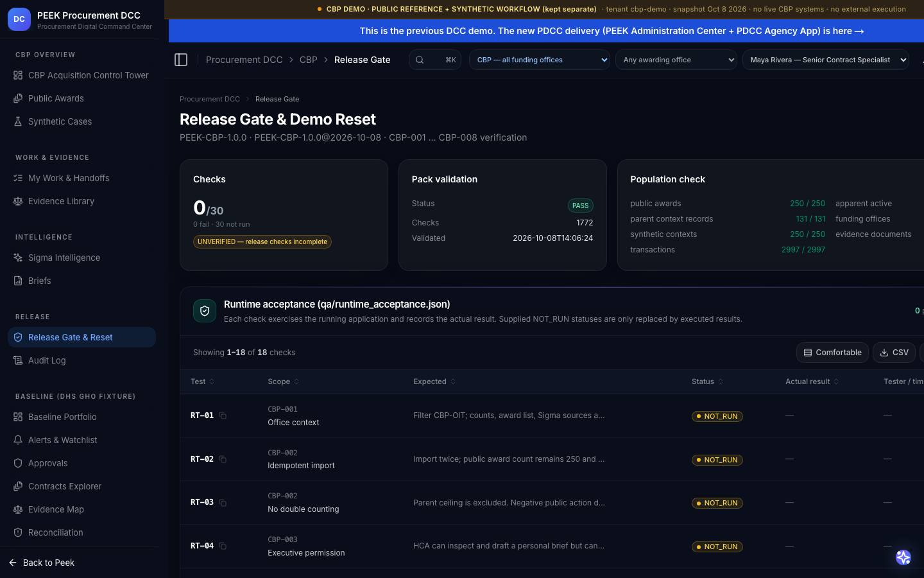
Task: Open Contracts Explorer
Action: coord(81,486)
